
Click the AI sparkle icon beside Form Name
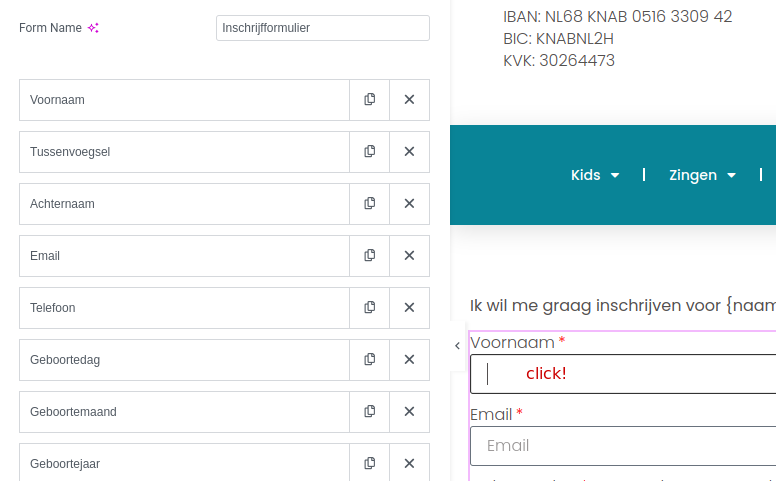coord(93,28)
